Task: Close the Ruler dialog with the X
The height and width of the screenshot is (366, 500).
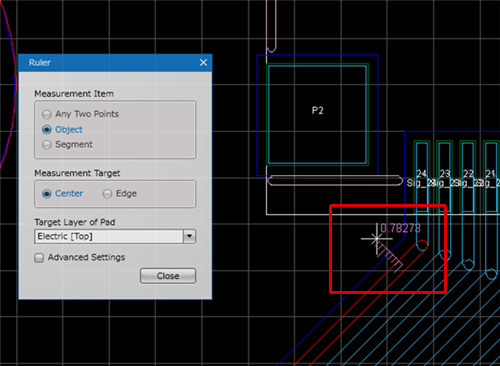Action: (203, 62)
